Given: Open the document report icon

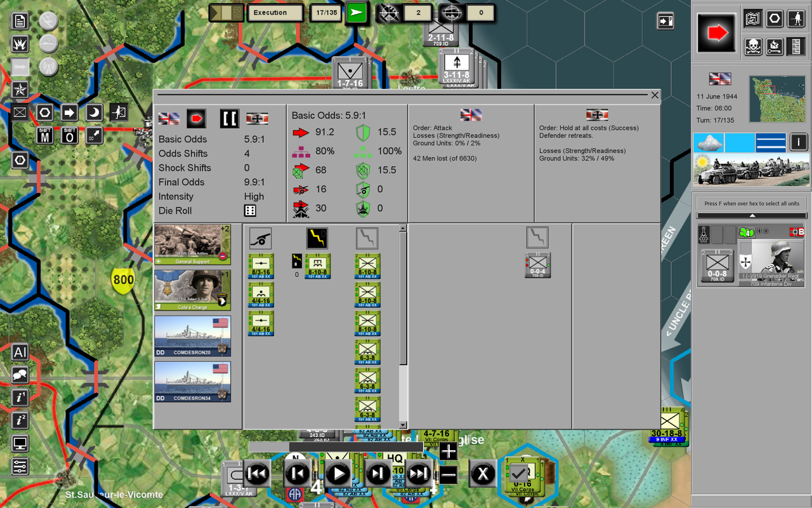Looking at the screenshot, I should (x=20, y=21).
